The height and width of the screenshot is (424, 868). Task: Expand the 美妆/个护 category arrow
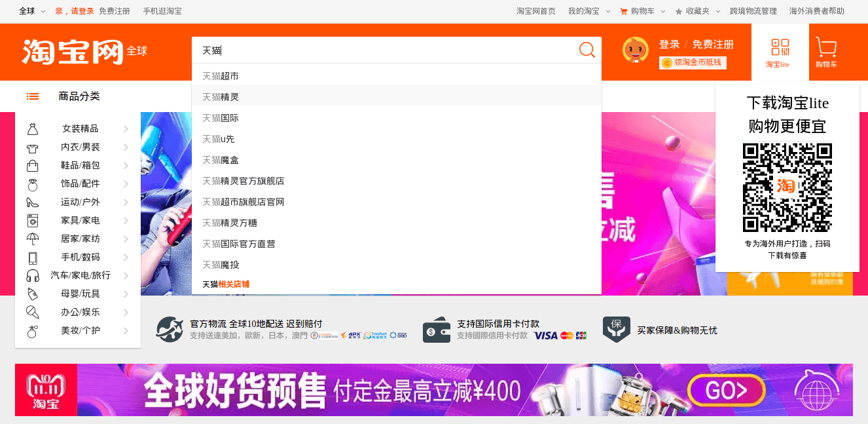coord(126,331)
